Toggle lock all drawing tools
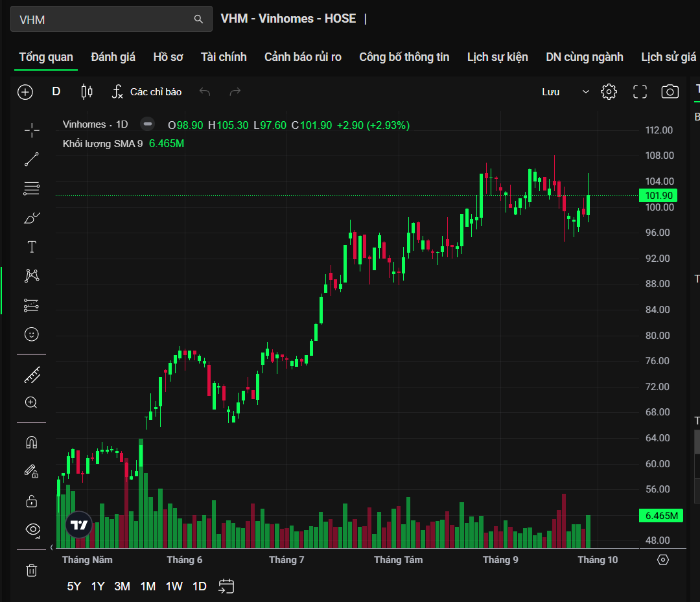This screenshot has width=700, height=602. coord(32,501)
